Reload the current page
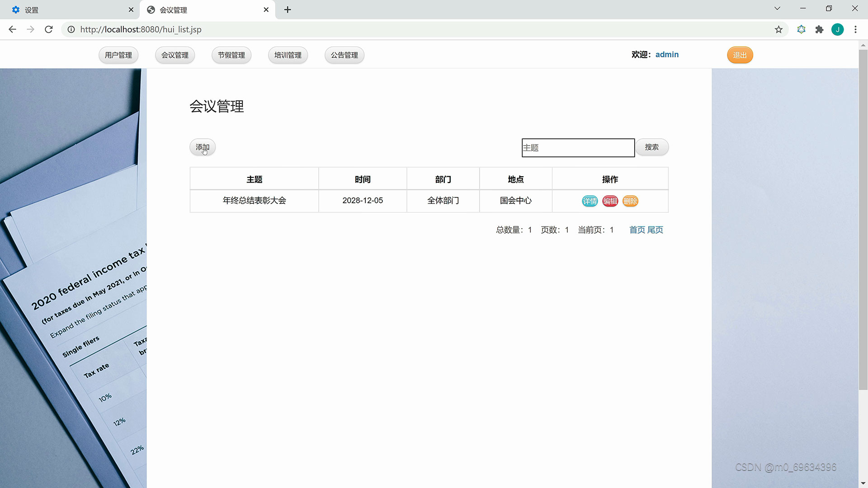This screenshot has height=488, width=868. (x=49, y=29)
